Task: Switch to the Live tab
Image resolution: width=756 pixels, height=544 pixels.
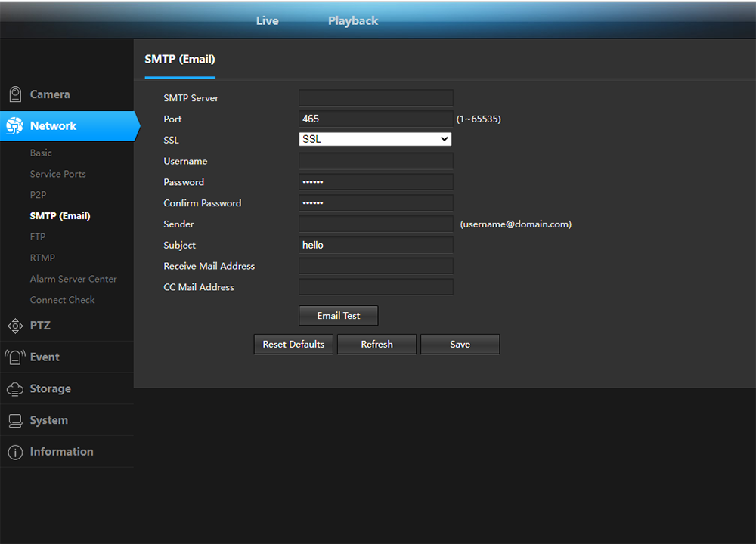Action: point(267,20)
